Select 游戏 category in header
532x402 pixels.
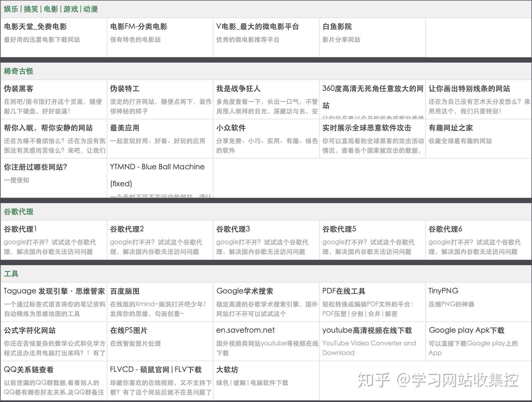coord(71,9)
